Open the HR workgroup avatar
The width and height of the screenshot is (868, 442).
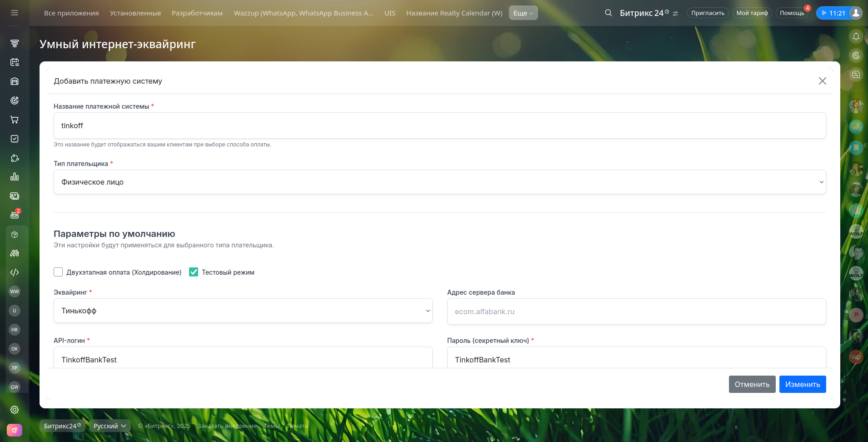pos(15,330)
